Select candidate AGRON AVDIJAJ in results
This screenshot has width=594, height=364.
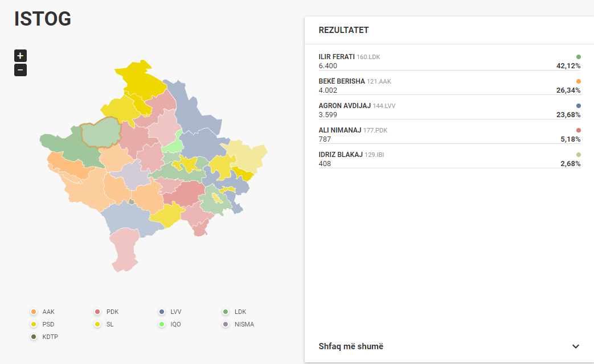point(345,106)
